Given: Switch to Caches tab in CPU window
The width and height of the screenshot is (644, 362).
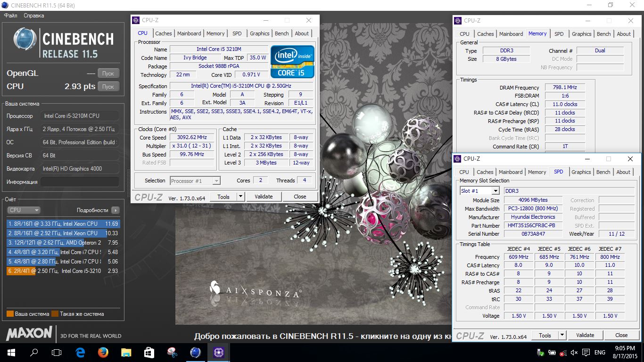Looking at the screenshot, I should tap(164, 33).
